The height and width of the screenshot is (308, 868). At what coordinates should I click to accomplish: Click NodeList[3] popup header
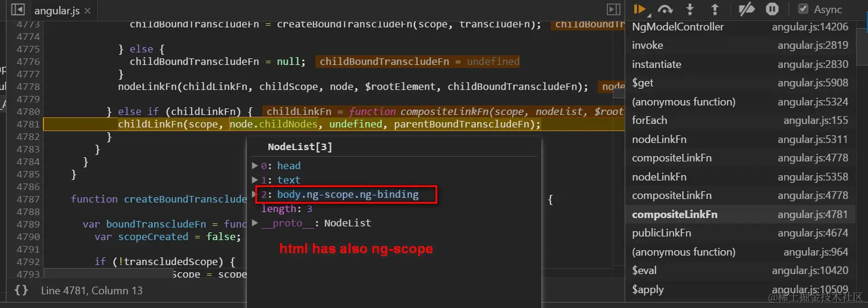tap(300, 147)
